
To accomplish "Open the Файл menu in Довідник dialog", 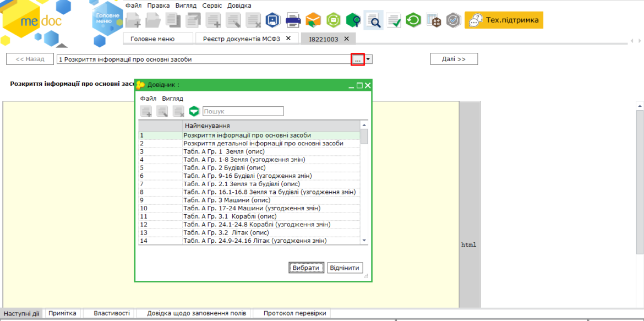I will click(148, 99).
